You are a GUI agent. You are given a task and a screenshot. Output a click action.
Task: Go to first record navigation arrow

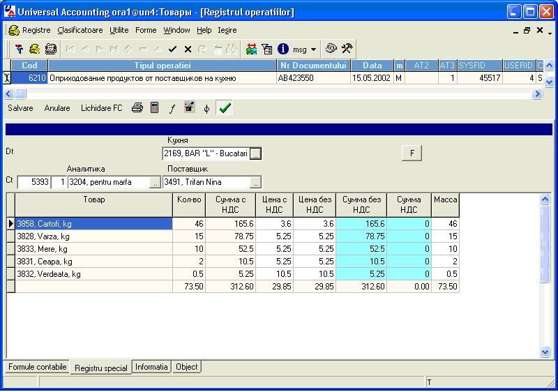click(x=70, y=50)
